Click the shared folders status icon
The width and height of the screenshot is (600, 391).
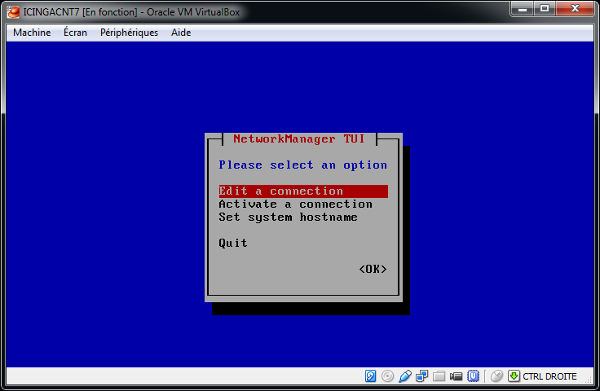(439, 376)
